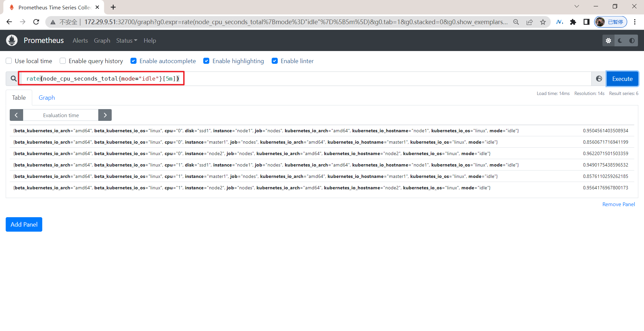644x331 pixels.
Task: Share this page icon in address bar
Action: (x=530, y=22)
